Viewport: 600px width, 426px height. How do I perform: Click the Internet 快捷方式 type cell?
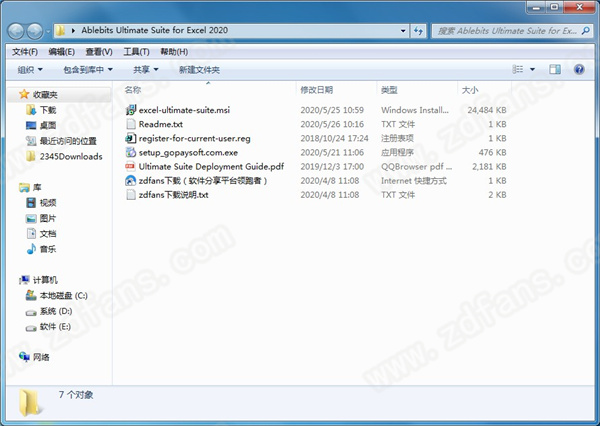[x=414, y=181]
